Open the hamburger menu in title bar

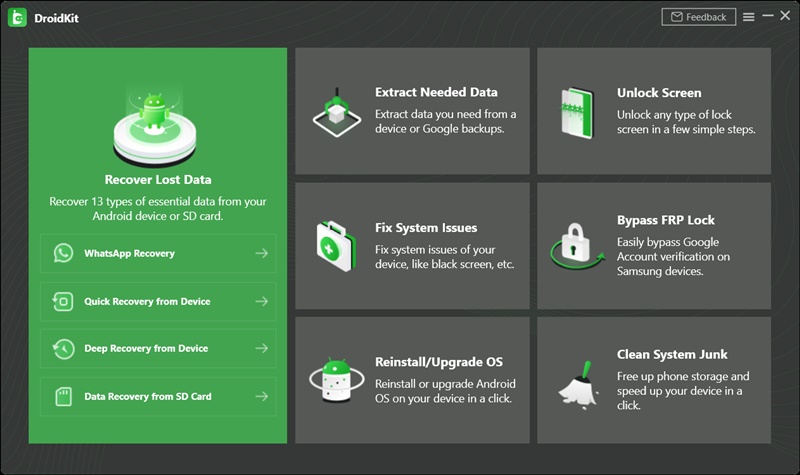[x=749, y=17]
